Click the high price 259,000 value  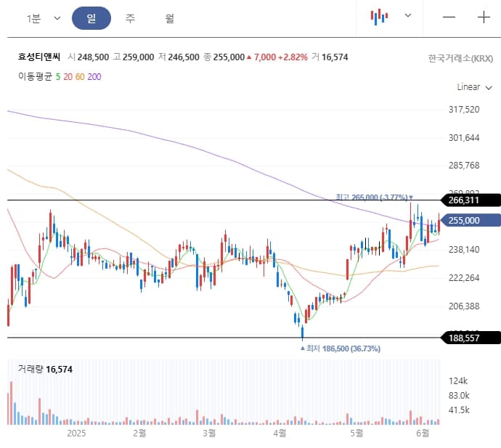pyautogui.click(x=139, y=57)
